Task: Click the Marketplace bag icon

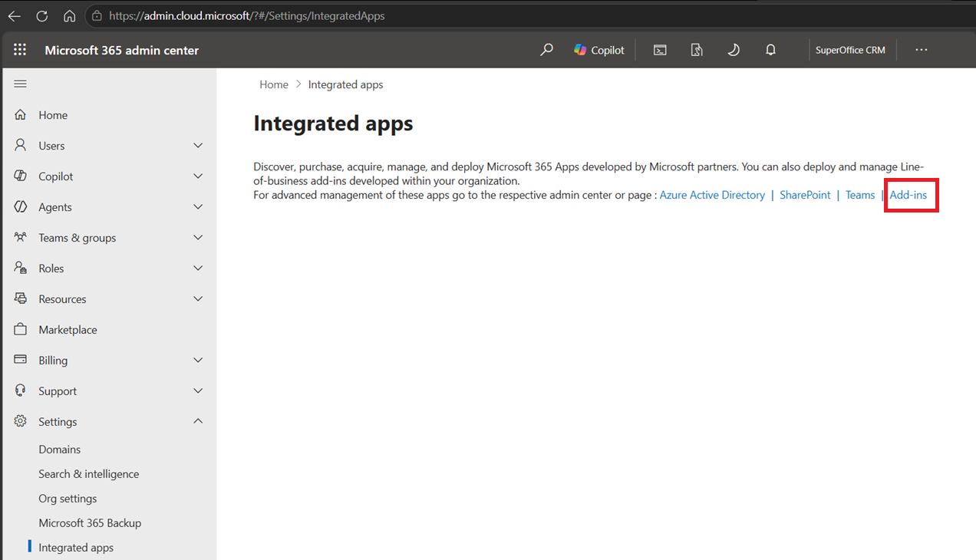Action: [x=21, y=329]
